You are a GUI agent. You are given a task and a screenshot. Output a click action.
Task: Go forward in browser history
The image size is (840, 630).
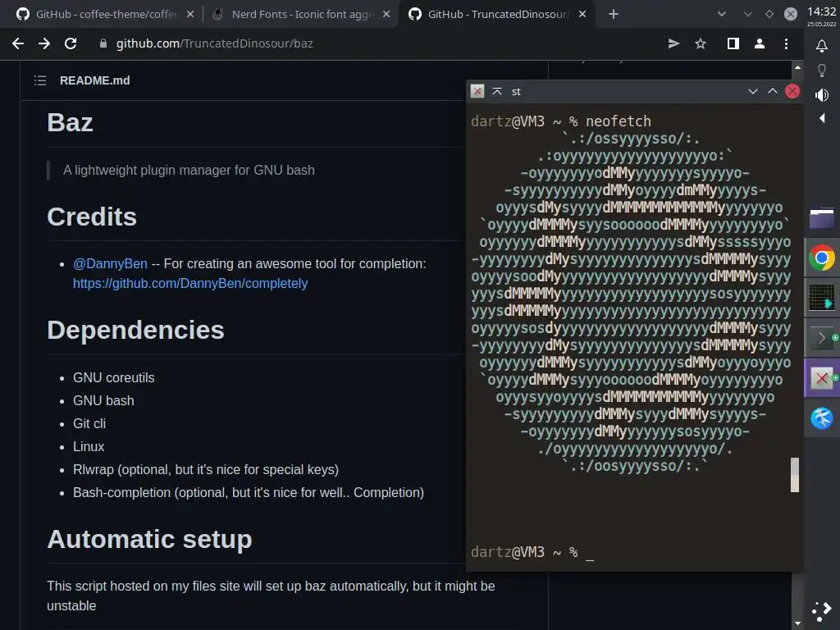tap(44, 44)
